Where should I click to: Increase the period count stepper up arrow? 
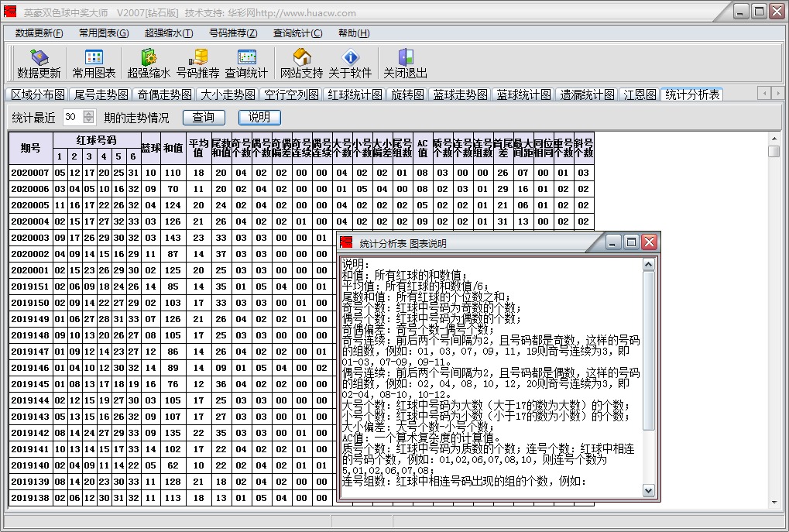point(88,114)
